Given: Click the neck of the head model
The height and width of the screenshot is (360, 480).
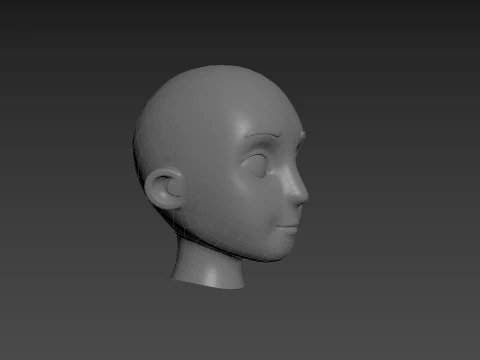Looking at the screenshot, I should pyautogui.click(x=209, y=263).
